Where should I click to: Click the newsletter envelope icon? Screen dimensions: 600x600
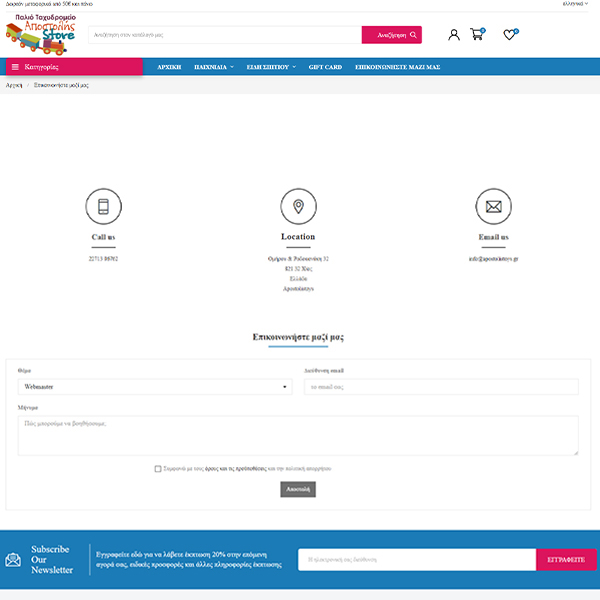pyautogui.click(x=13, y=560)
